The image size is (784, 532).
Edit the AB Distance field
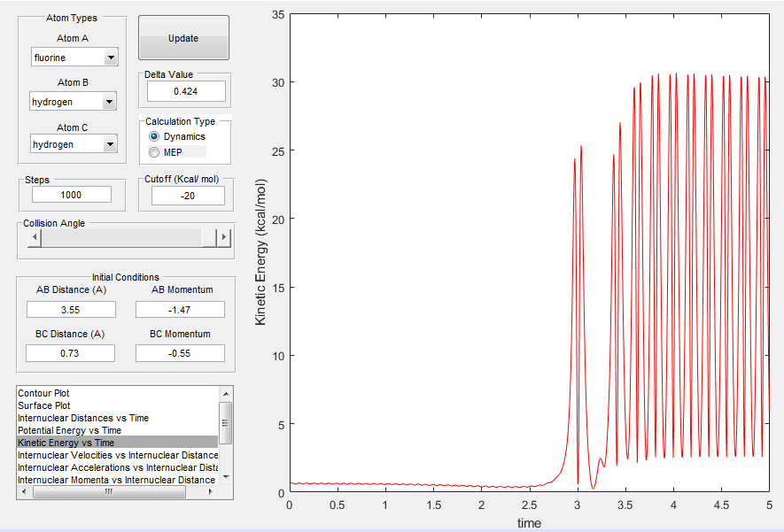tap(71, 310)
